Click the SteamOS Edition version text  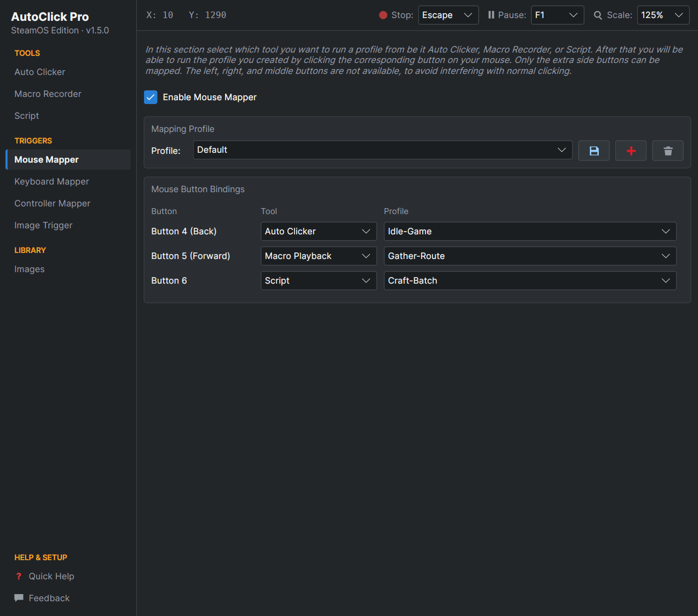pyautogui.click(x=60, y=30)
